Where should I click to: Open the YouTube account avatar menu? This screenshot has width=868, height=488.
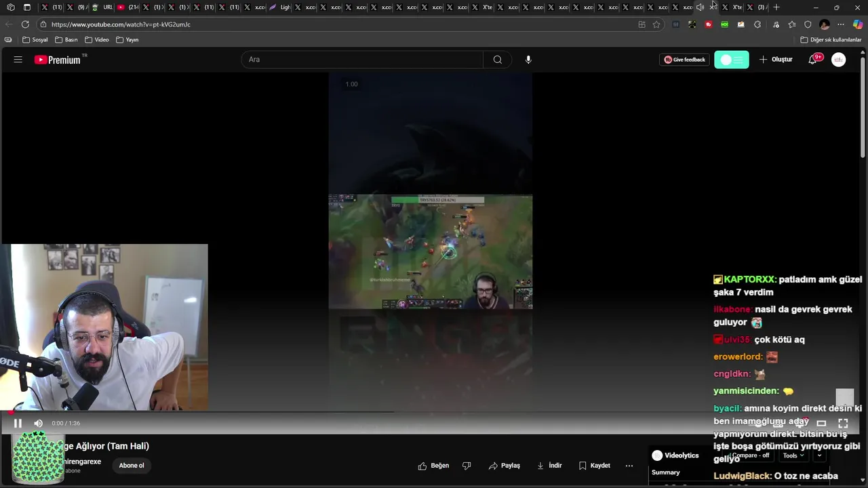[x=839, y=60]
